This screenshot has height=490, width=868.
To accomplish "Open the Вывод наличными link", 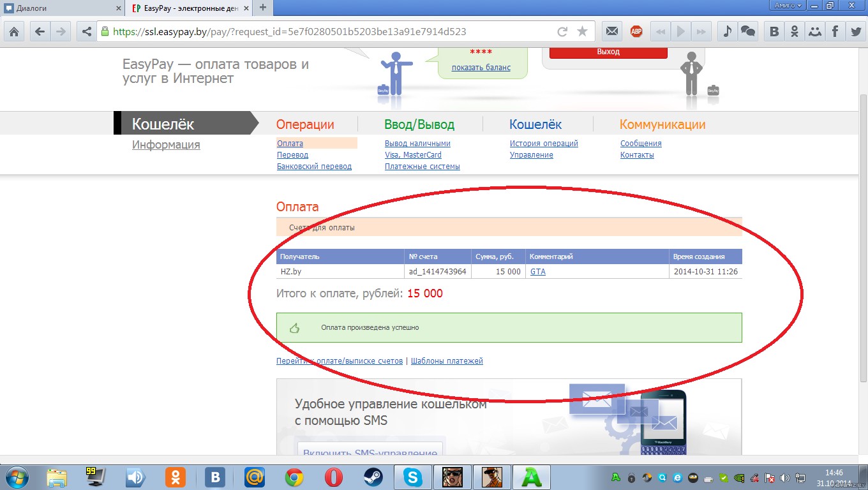I will point(417,144).
